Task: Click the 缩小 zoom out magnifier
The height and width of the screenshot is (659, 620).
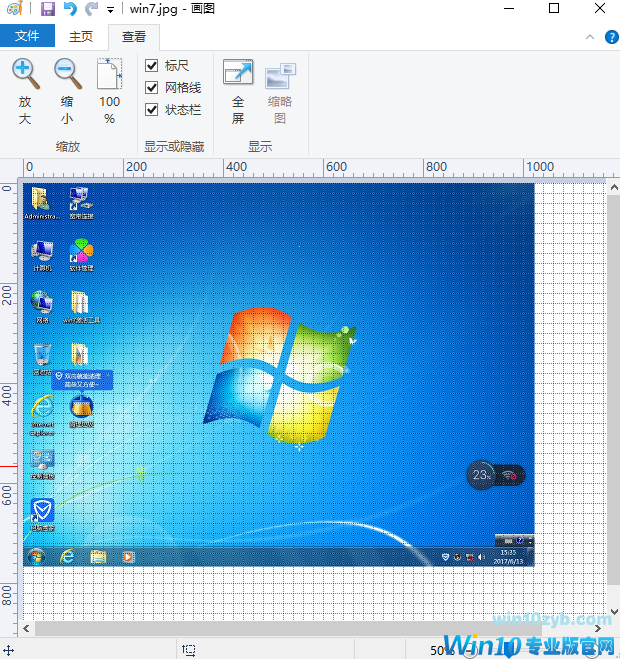Action: (x=67, y=75)
